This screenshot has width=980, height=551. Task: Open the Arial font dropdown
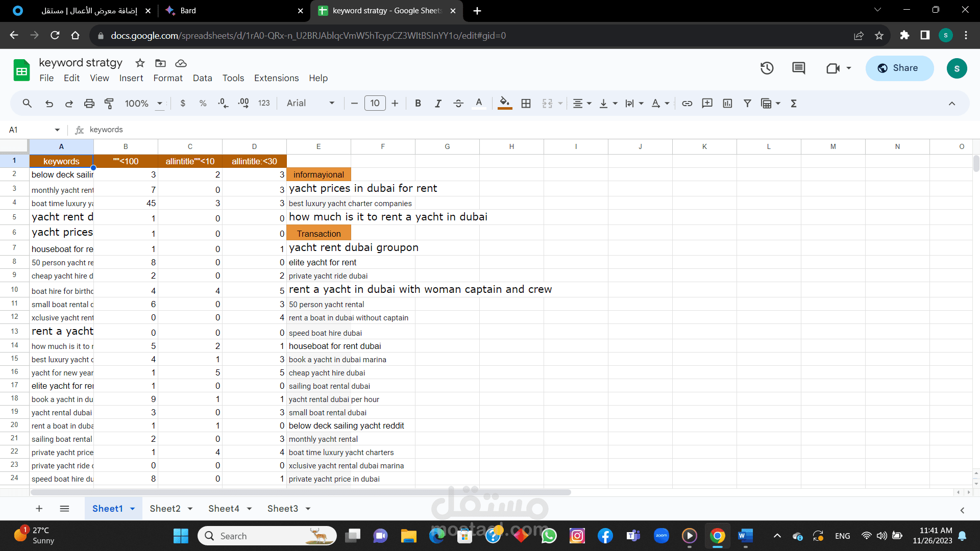pyautogui.click(x=310, y=104)
